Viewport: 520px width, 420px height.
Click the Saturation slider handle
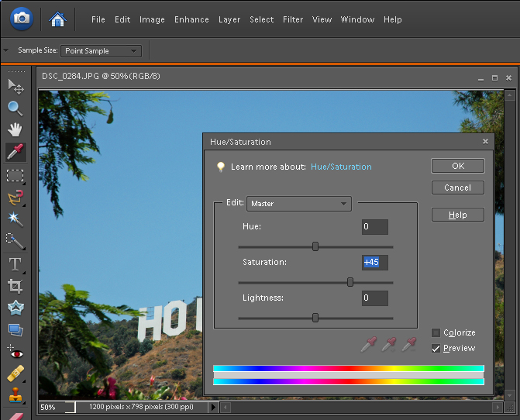point(350,282)
